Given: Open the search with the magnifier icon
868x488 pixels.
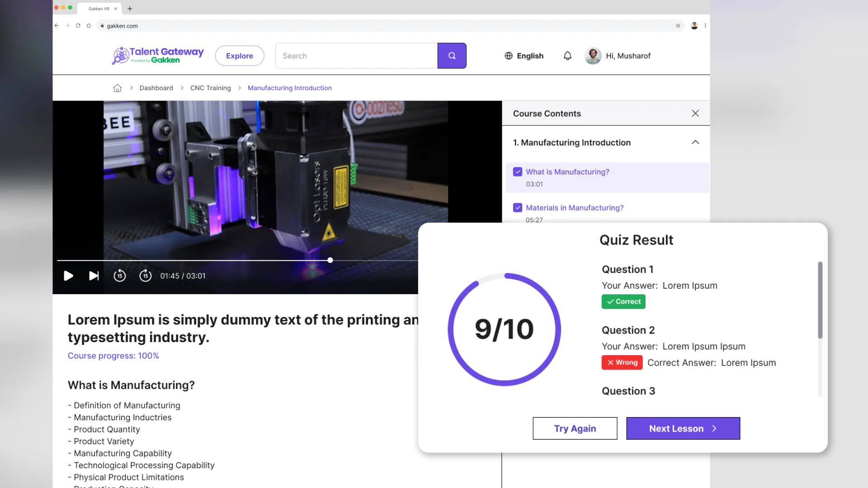Looking at the screenshot, I should click(x=452, y=55).
